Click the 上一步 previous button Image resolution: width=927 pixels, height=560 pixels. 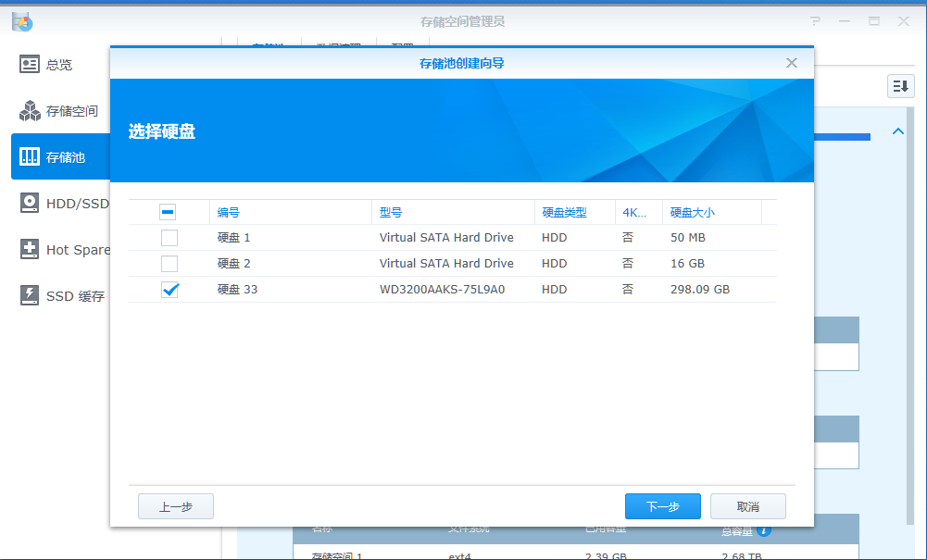176,506
